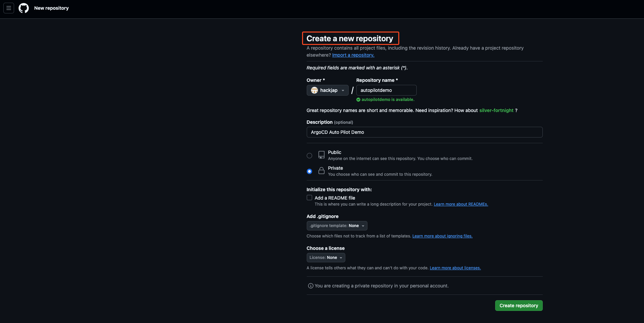Focus the Repository name input field
This screenshot has width=644, height=323.
point(386,90)
